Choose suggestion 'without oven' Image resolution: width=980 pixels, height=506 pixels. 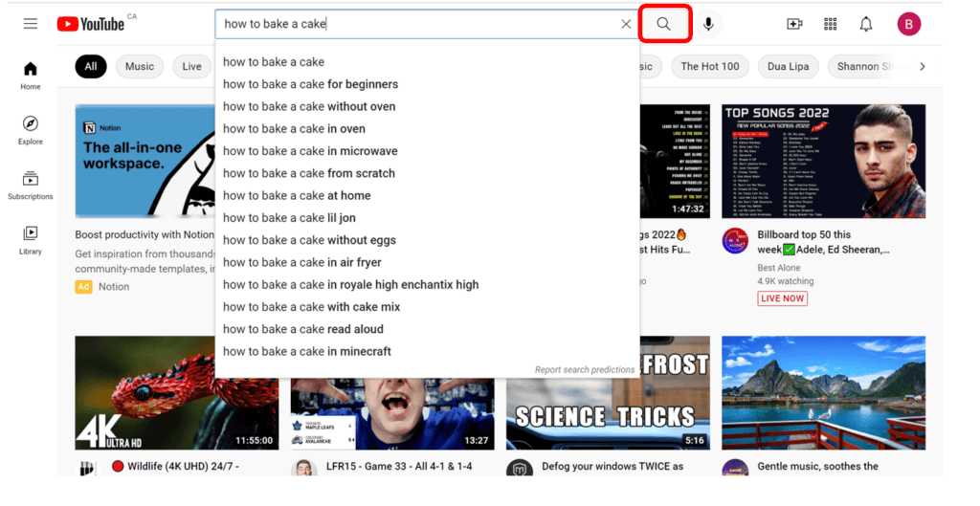pyautogui.click(x=428, y=107)
